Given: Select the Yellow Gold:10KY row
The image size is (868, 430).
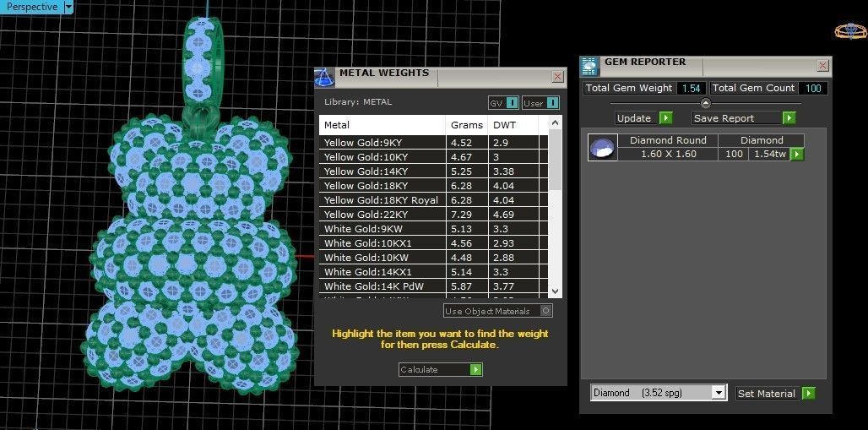Looking at the screenshot, I should click(433, 157).
